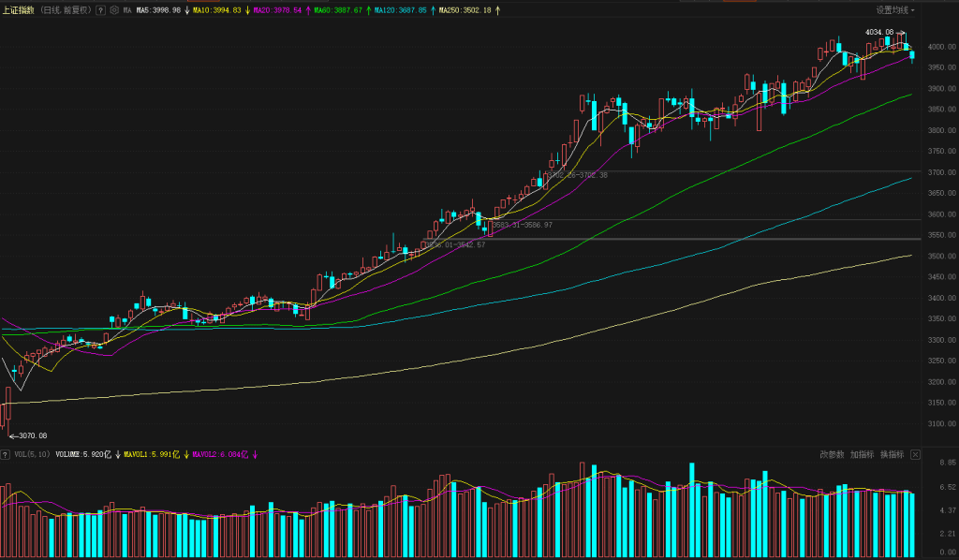The height and width of the screenshot is (560, 959).
Task: Click the MAVOL1 down arrow indicator
Action: [x=184, y=454]
